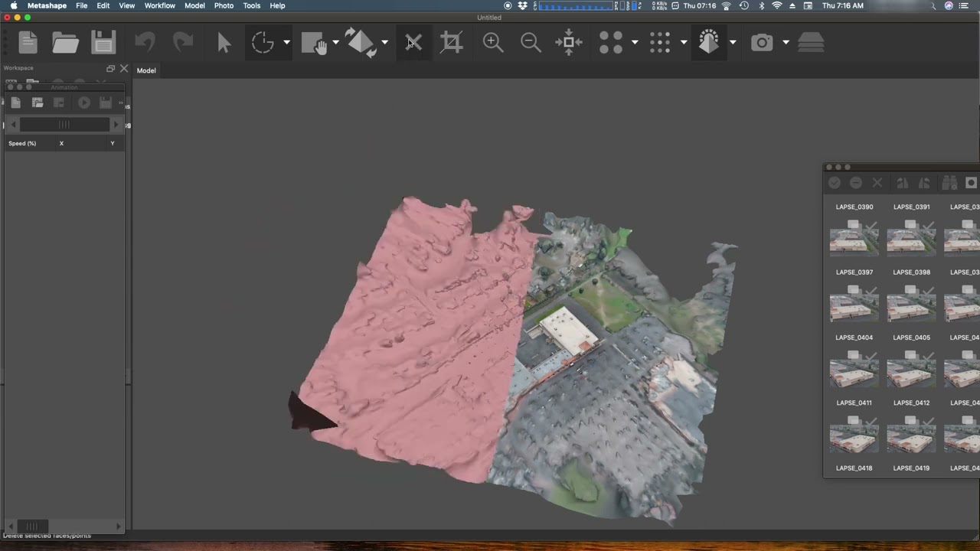Open the Photo menu

(224, 5)
